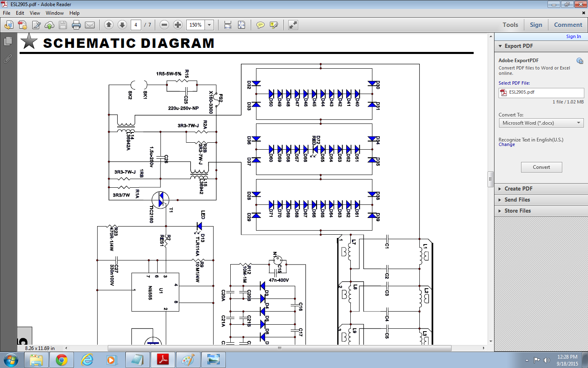
Task: Click the Sign In link
Action: tap(573, 37)
